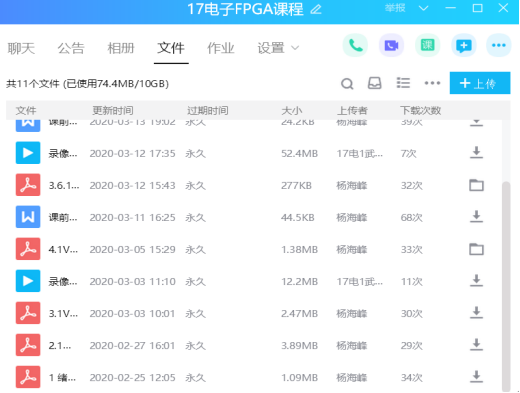Screen dimensions: 520x393
Task: Click the blue chat plus icon
Action: click(x=463, y=45)
